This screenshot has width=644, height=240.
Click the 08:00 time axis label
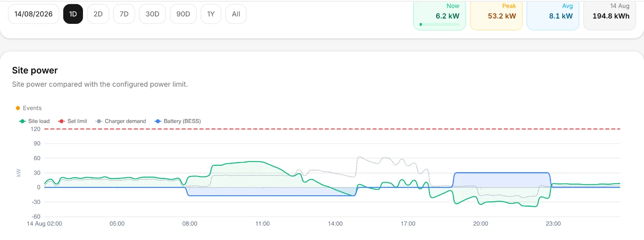click(x=190, y=224)
